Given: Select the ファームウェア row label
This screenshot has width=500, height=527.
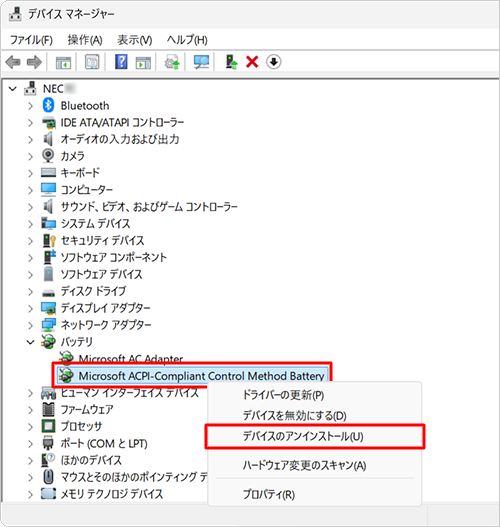Looking at the screenshot, I should 87,409.
